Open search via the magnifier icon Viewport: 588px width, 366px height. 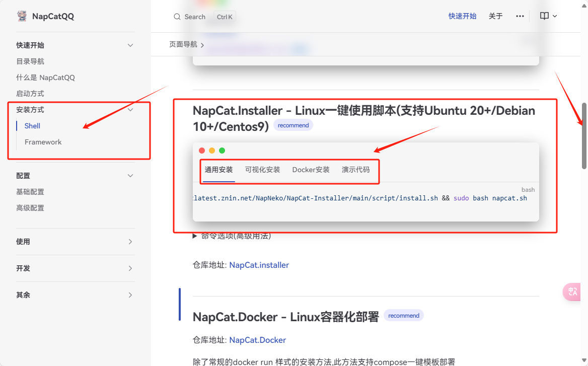click(177, 17)
